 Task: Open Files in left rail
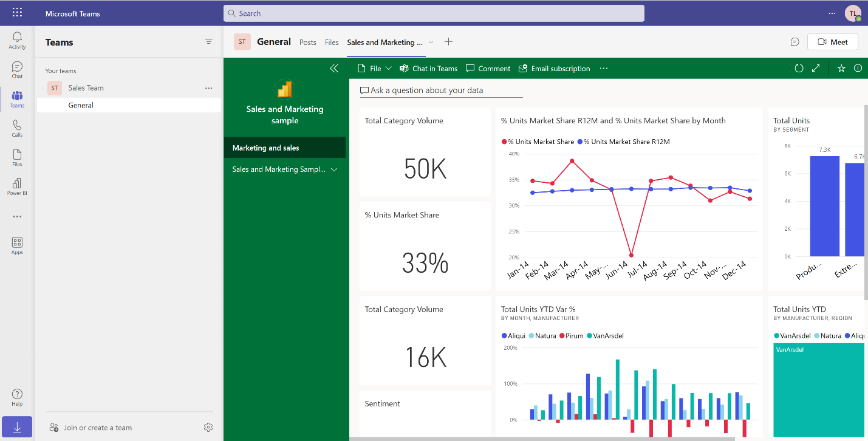pyautogui.click(x=17, y=157)
